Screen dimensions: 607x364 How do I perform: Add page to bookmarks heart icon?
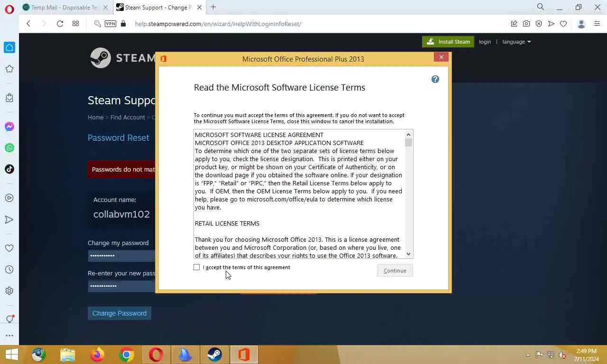click(563, 24)
